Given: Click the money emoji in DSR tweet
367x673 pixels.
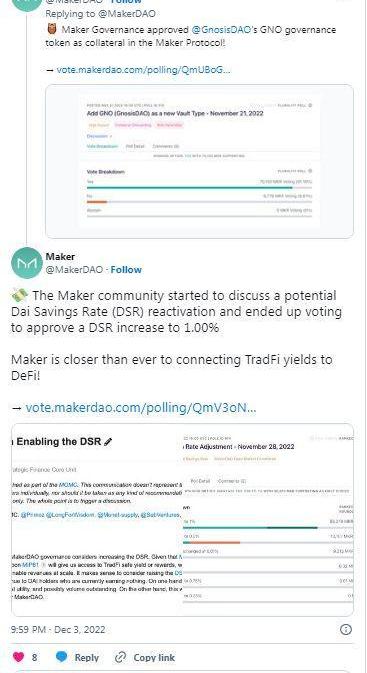Looking at the screenshot, I should tap(19, 296).
